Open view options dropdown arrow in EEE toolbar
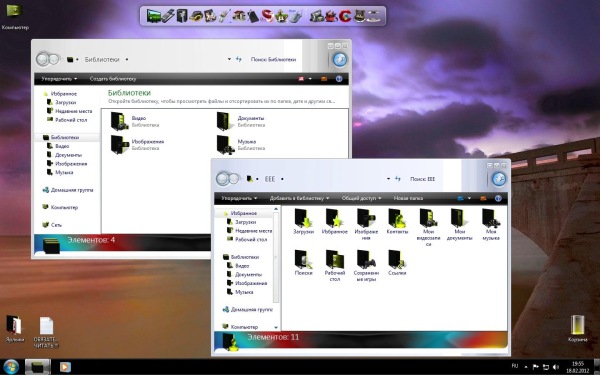This screenshot has width=600, height=375. click(x=470, y=198)
